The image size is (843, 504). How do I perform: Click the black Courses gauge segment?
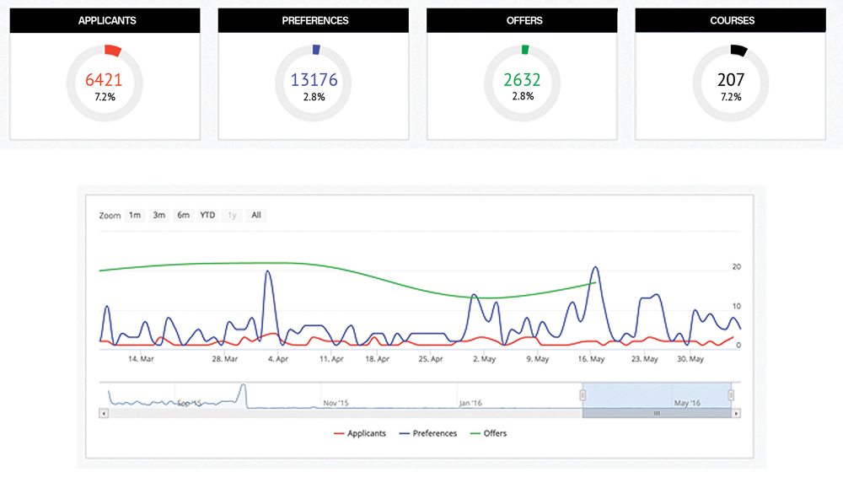coord(738,51)
